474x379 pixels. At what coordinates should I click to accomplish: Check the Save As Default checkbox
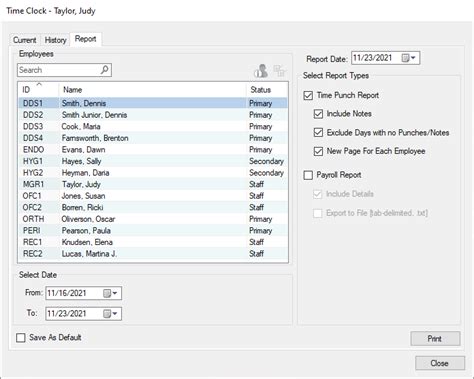(x=21, y=338)
